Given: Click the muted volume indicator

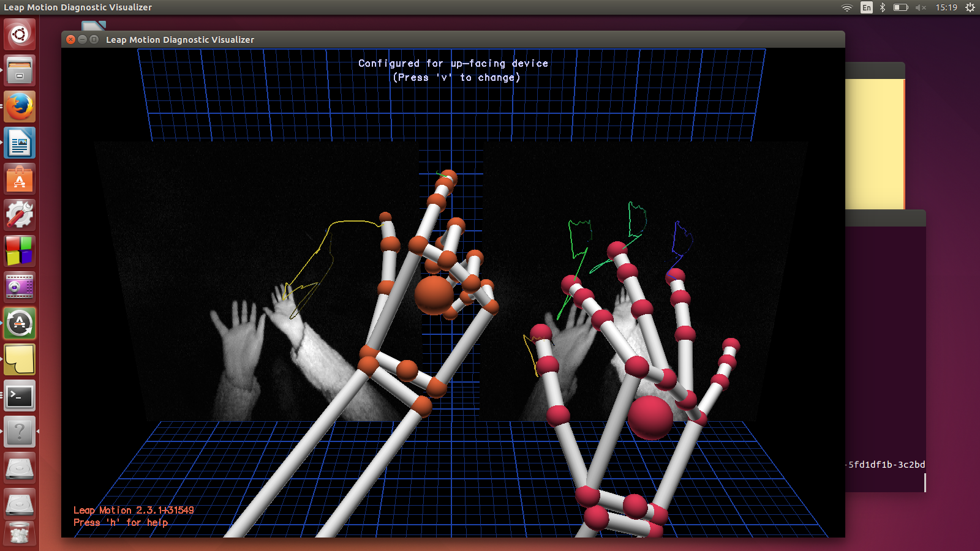Looking at the screenshot, I should pyautogui.click(x=920, y=7).
